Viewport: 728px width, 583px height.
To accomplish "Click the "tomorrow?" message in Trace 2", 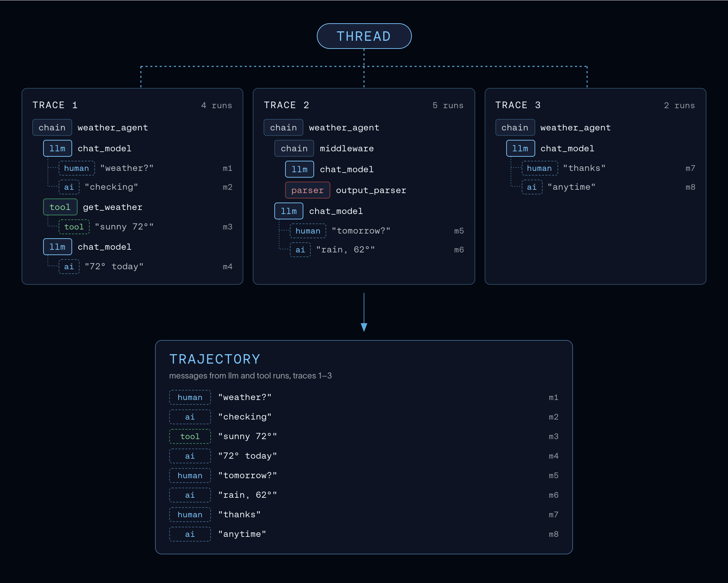I will (x=361, y=231).
